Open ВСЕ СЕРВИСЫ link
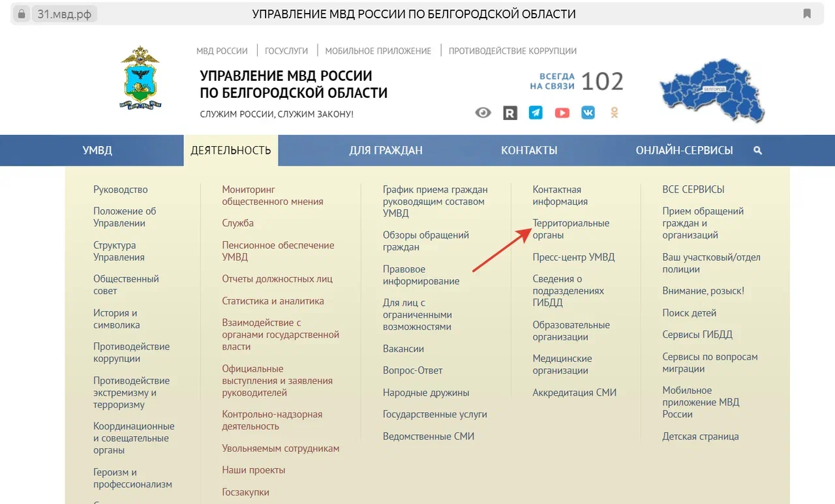Screen dimensions: 835x504 (x=693, y=190)
